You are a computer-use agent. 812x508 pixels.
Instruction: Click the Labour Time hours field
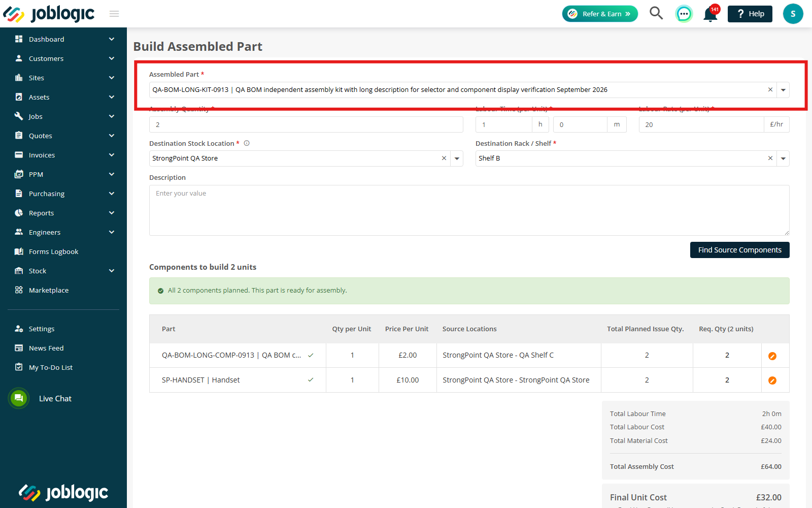pos(504,124)
